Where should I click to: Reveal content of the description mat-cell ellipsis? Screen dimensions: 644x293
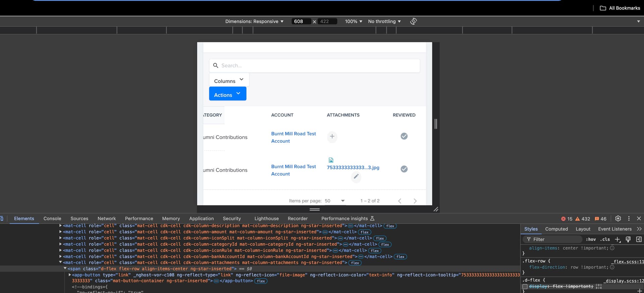351,226
